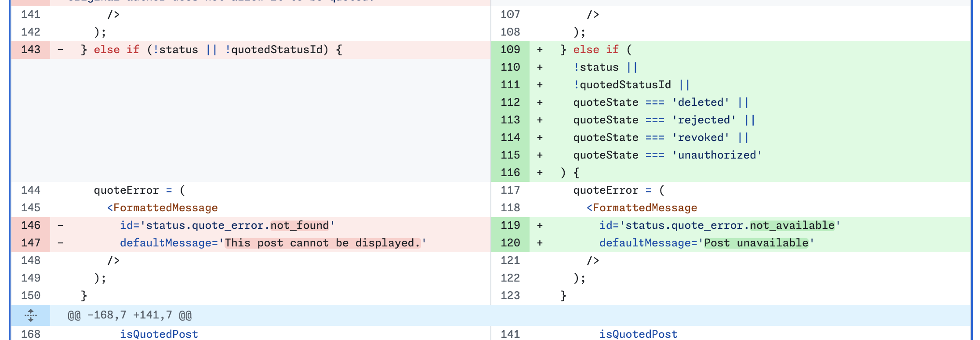The width and height of the screenshot is (980, 340).
Task: Click the 'not_found' highlighted text in deleted line
Action: [300, 225]
